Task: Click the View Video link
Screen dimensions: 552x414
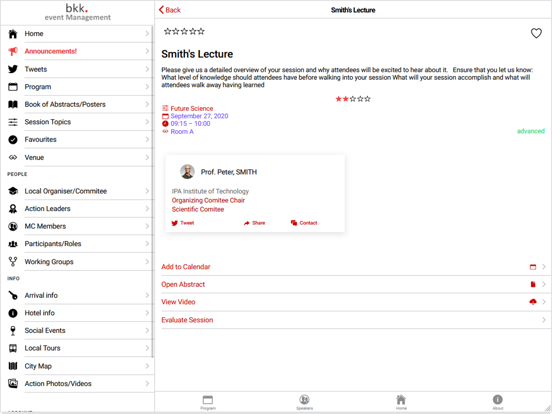Action: (178, 302)
